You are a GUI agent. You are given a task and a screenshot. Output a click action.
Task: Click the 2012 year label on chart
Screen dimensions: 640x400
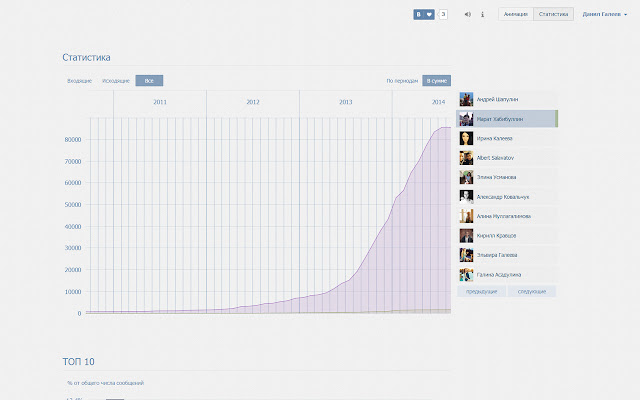pyautogui.click(x=253, y=102)
